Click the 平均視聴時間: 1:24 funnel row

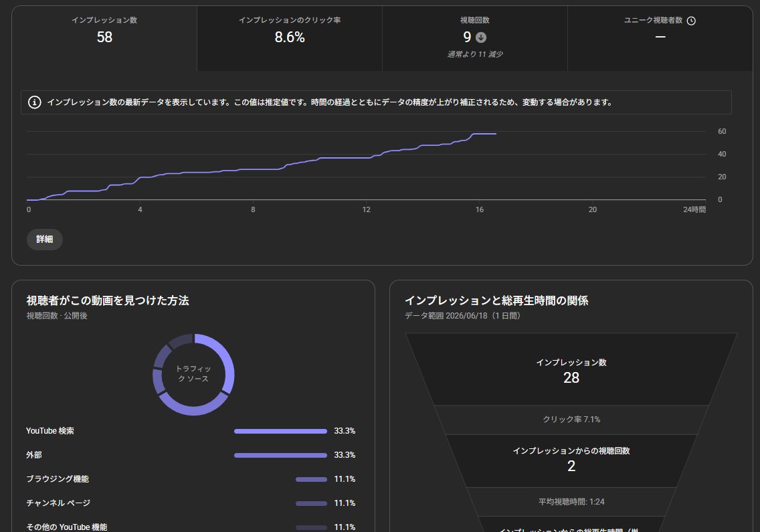pos(571,502)
